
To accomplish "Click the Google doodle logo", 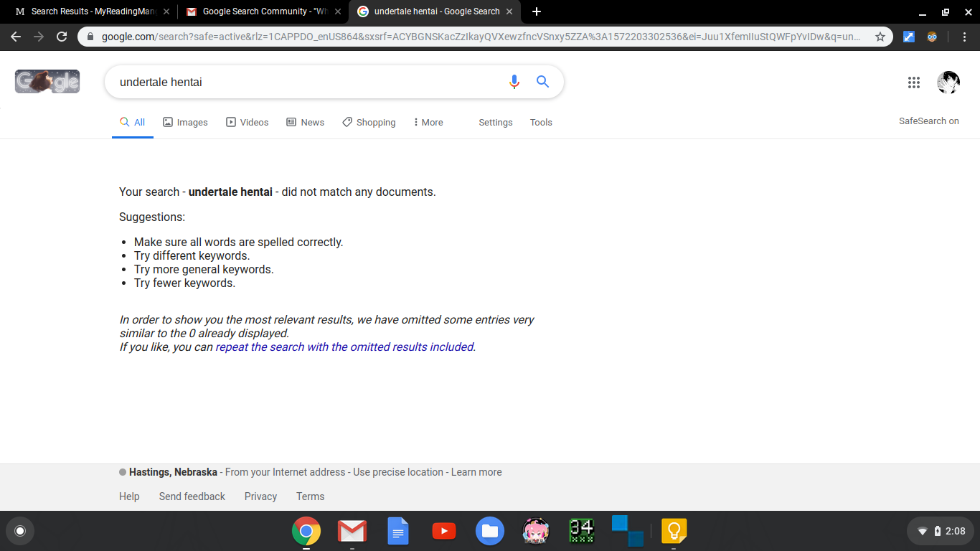I will click(47, 82).
